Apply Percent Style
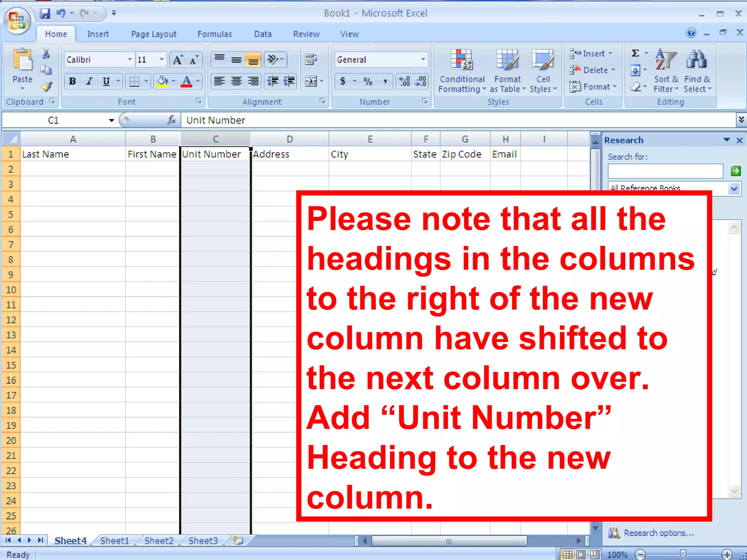 [368, 81]
